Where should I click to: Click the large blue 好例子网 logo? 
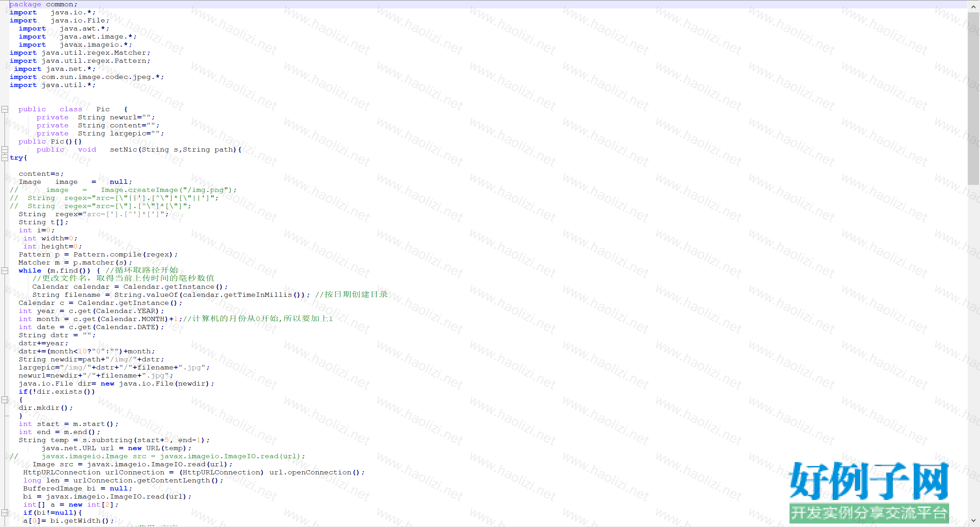(x=868, y=480)
